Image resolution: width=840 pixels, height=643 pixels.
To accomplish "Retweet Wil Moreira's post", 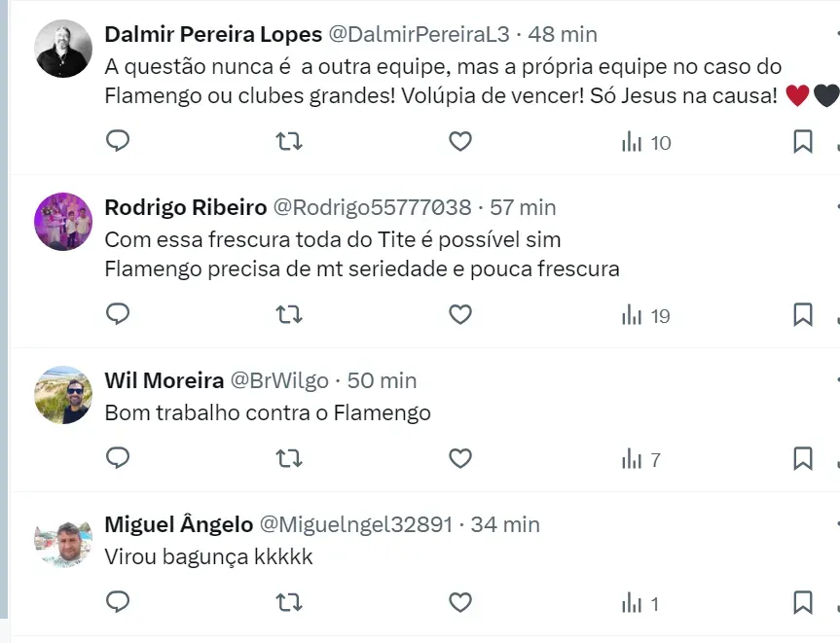I will (289, 458).
